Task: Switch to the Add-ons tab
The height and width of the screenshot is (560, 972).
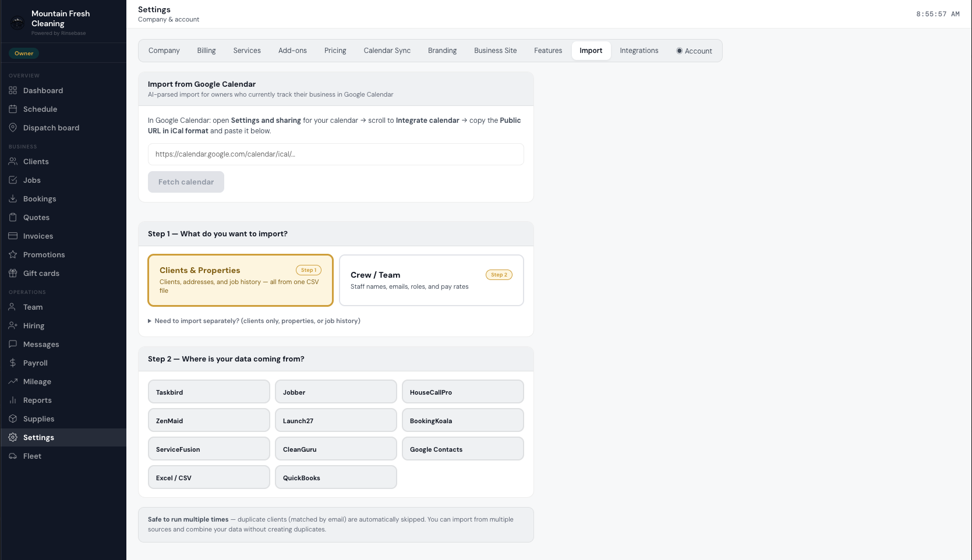Action: pyautogui.click(x=292, y=51)
